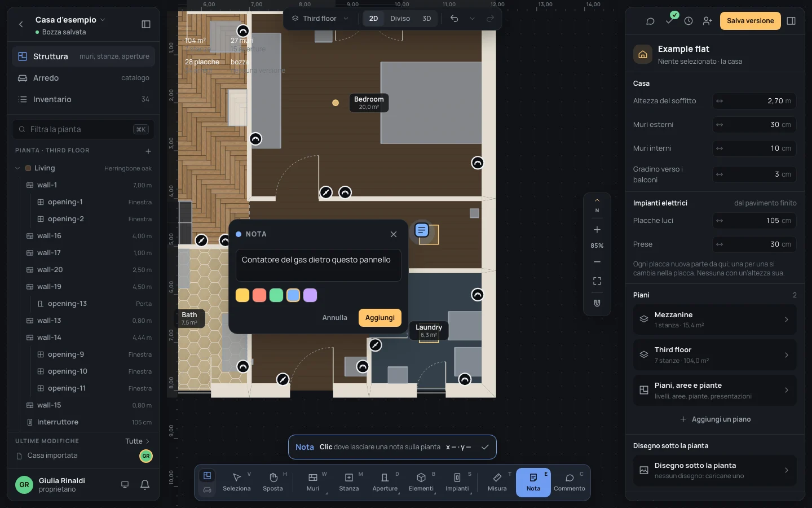Pick the Elementi tool in toolbar

coord(421,483)
